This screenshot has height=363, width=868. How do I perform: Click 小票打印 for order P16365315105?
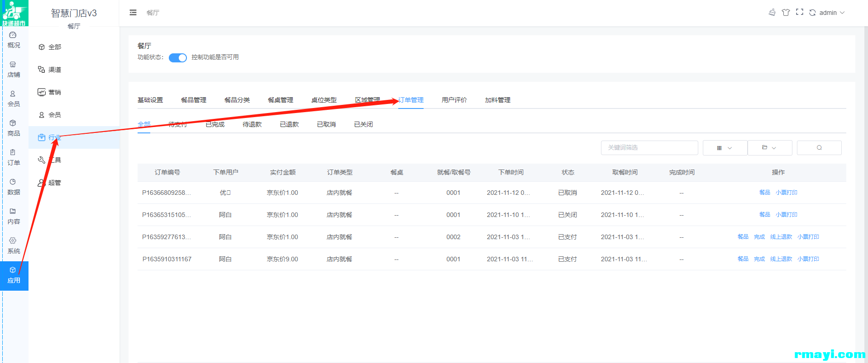pyautogui.click(x=787, y=215)
